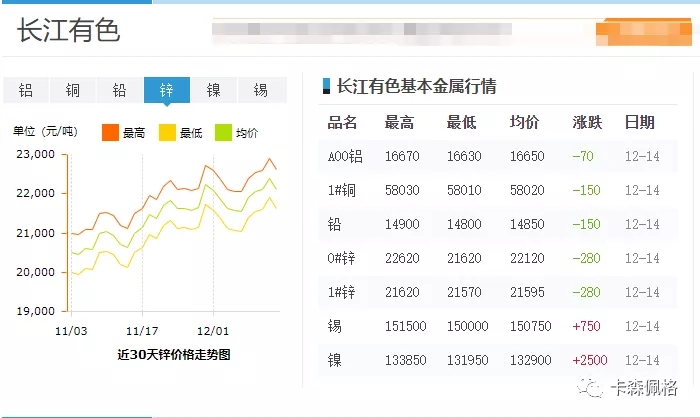Click the 涨跌 column header
Viewport: 700px width, 418px height.
pos(587,122)
